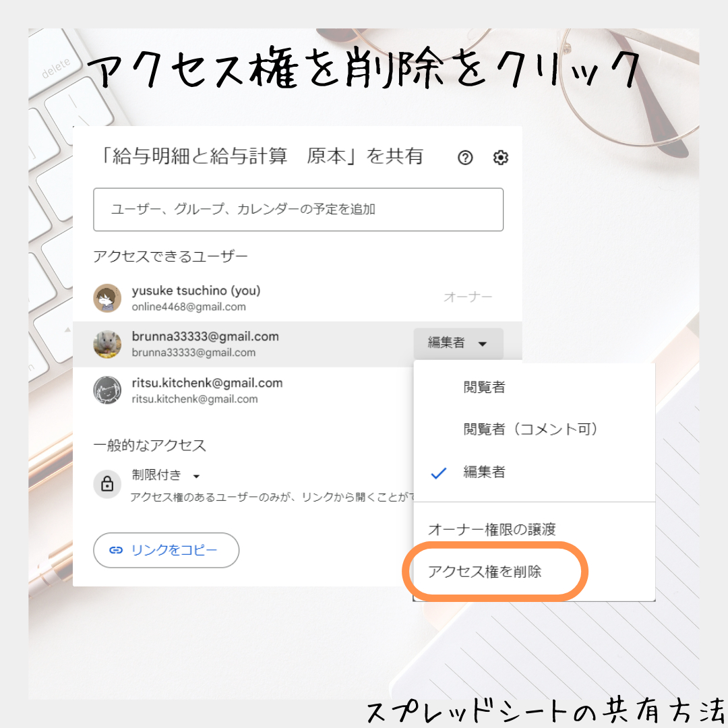The width and height of the screenshot is (728, 728).
Task: Click the blue checkmark next to 編集者
Action: tap(438, 473)
